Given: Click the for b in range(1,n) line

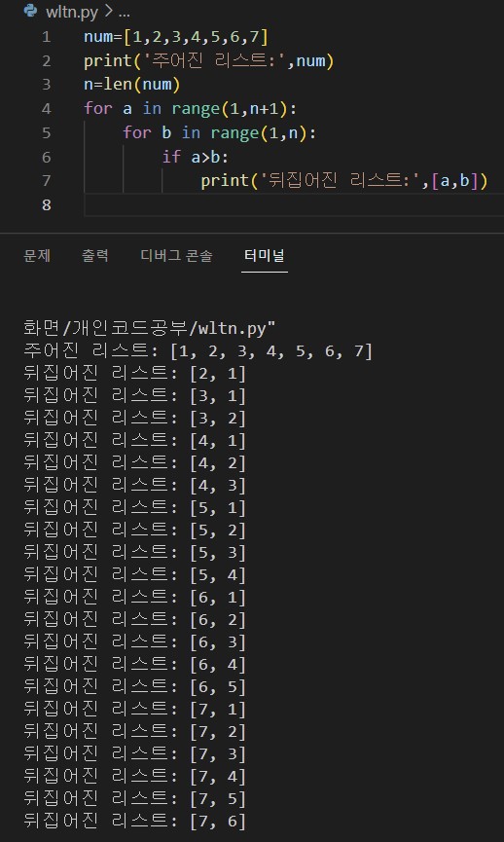Looking at the screenshot, I should click(x=220, y=132).
